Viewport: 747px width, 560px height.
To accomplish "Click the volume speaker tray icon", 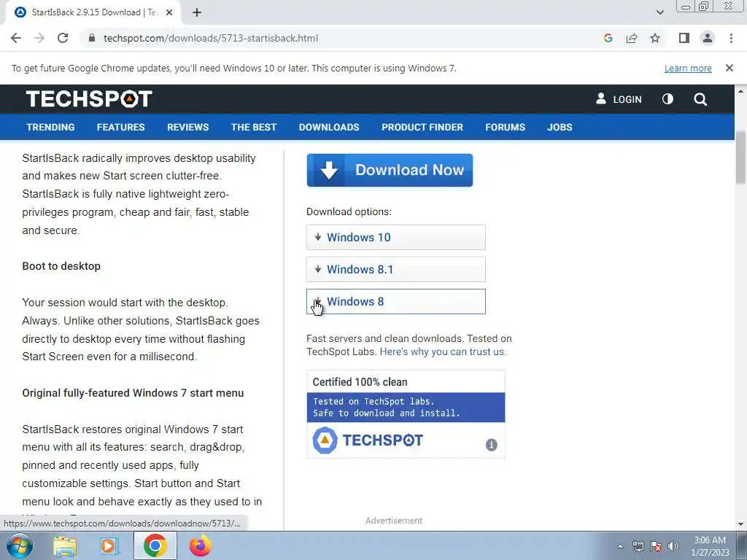I will point(673,546).
